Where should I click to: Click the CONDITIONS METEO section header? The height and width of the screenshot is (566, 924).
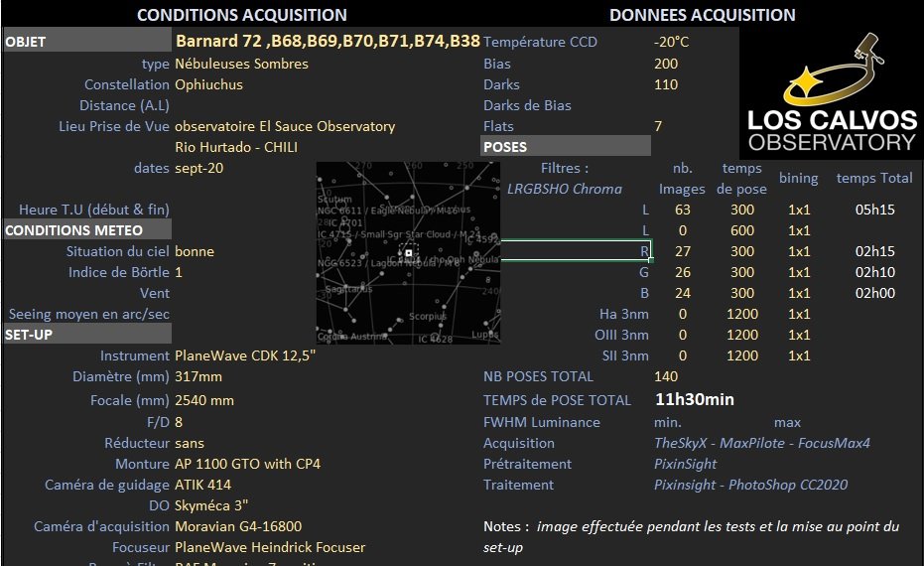point(87,230)
